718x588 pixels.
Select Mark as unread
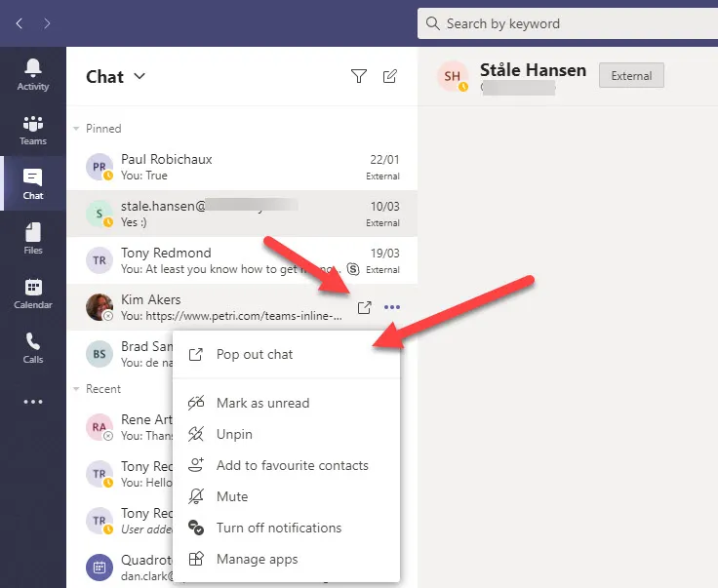point(286,403)
